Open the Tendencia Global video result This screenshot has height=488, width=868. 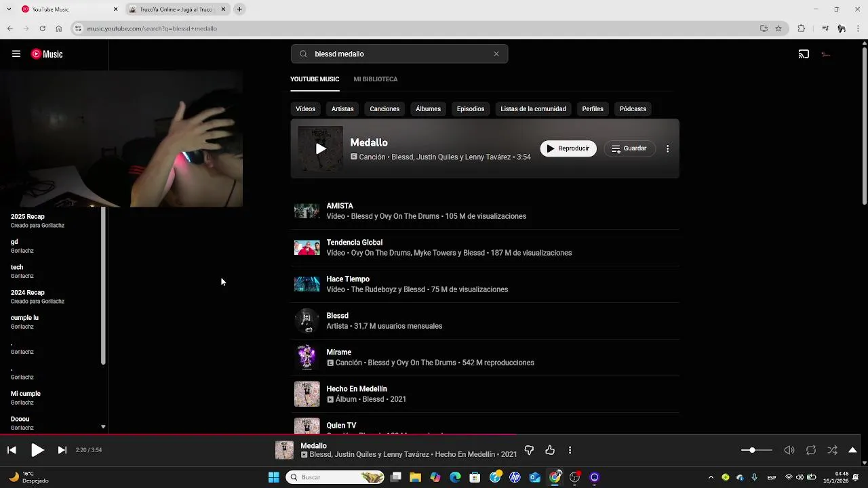coord(485,247)
